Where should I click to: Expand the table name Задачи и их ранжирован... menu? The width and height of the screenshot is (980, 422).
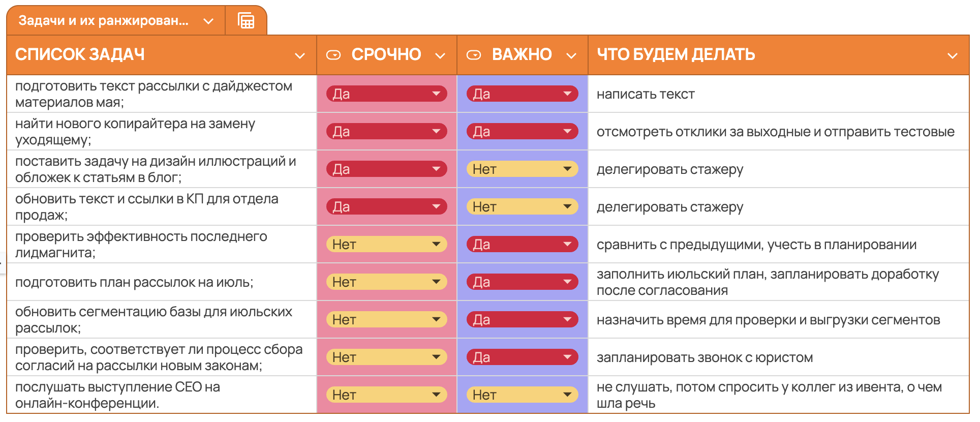(208, 21)
